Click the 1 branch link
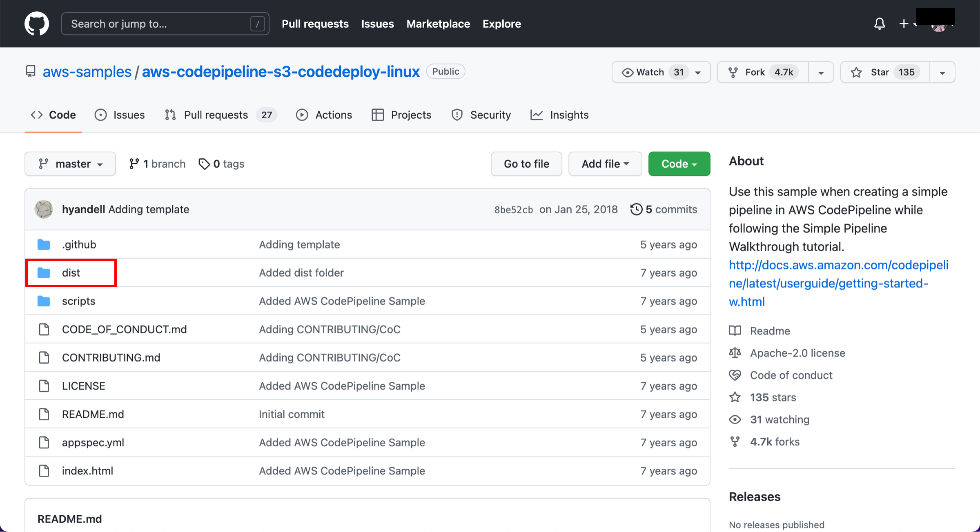 pyautogui.click(x=157, y=164)
